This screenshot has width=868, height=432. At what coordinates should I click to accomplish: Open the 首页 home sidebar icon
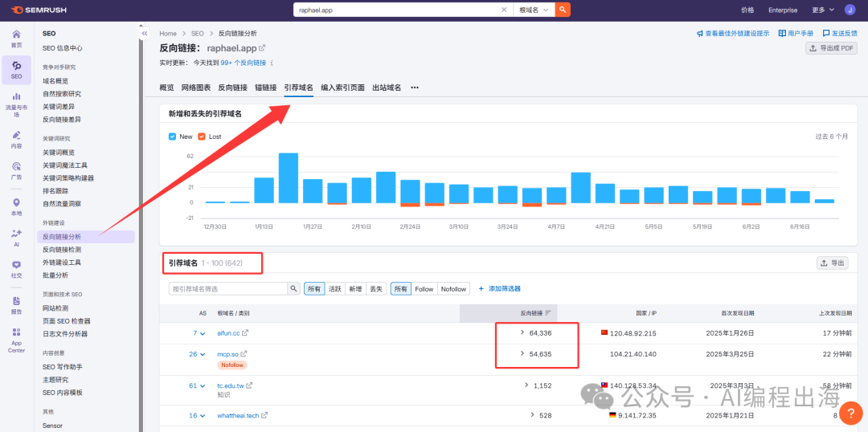coord(16,39)
